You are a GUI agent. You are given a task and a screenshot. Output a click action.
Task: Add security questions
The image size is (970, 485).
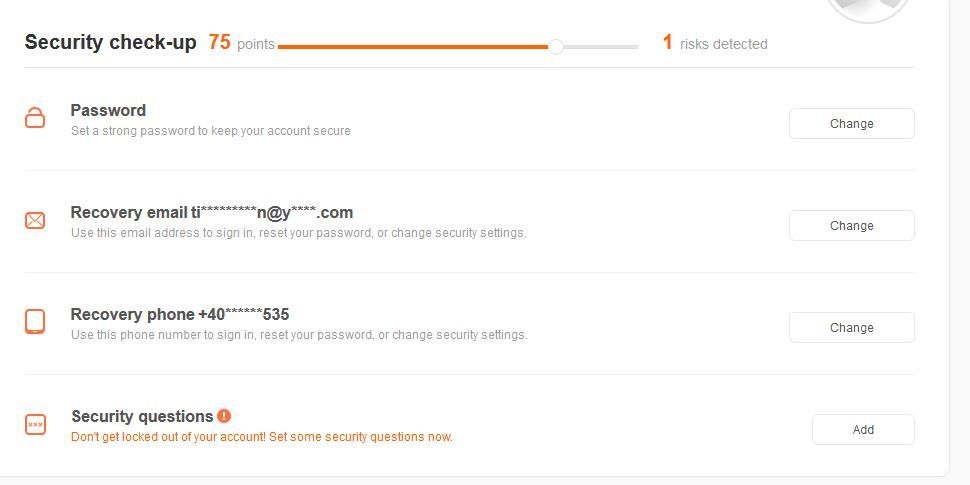click(x=863, y=430)
